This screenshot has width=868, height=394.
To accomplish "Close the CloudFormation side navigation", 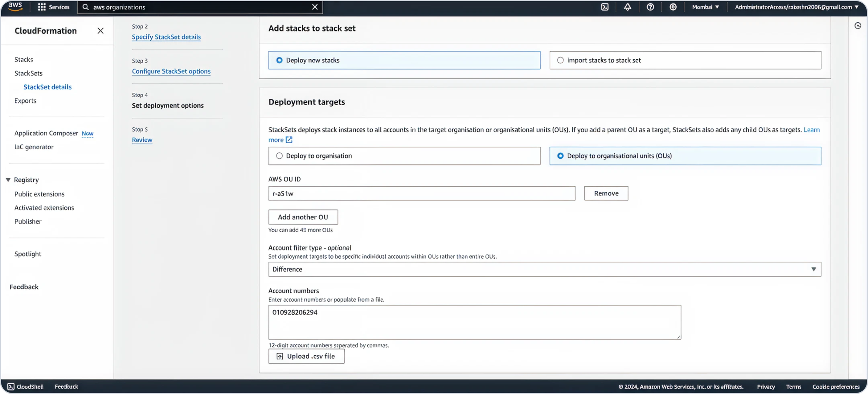I will click(x=100, y=31).
